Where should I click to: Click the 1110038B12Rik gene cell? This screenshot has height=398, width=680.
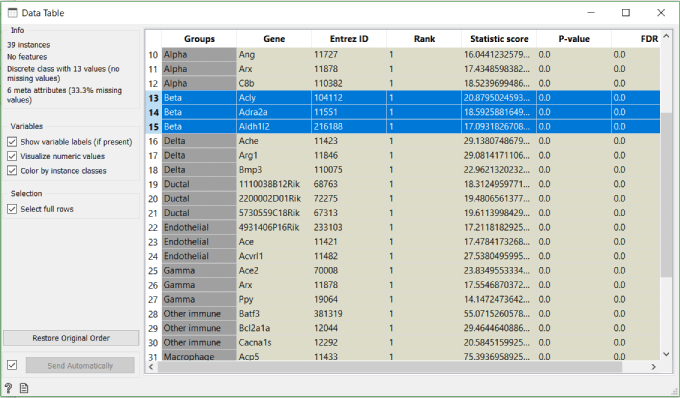click(274, 184)
